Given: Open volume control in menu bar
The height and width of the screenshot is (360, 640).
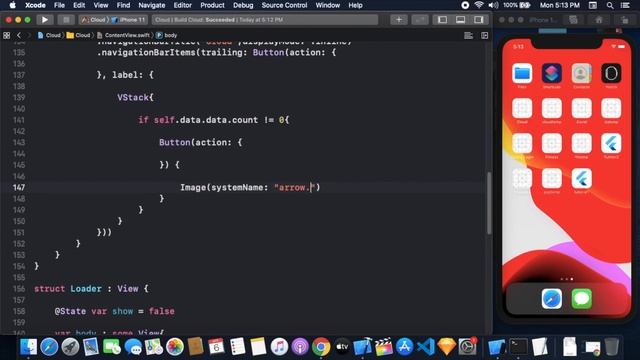Looking at the screenshot, I should point(493,5).
